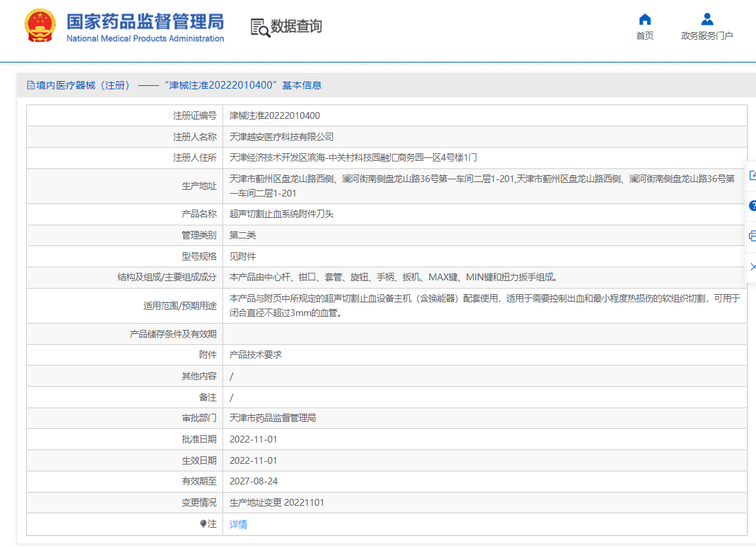Image resolution: width=756 pixels, height=547 pixels.
Task: Select the 第二类 management category value
Action: [242, 235]
